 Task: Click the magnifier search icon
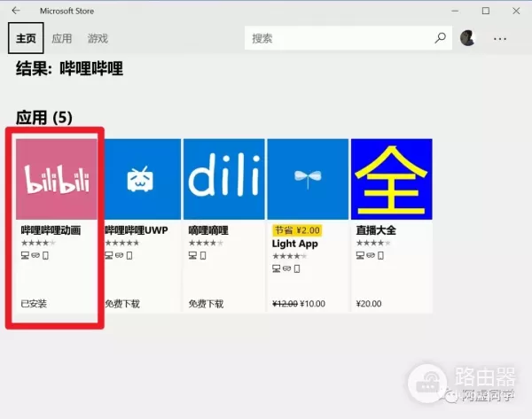coord(440,38)
